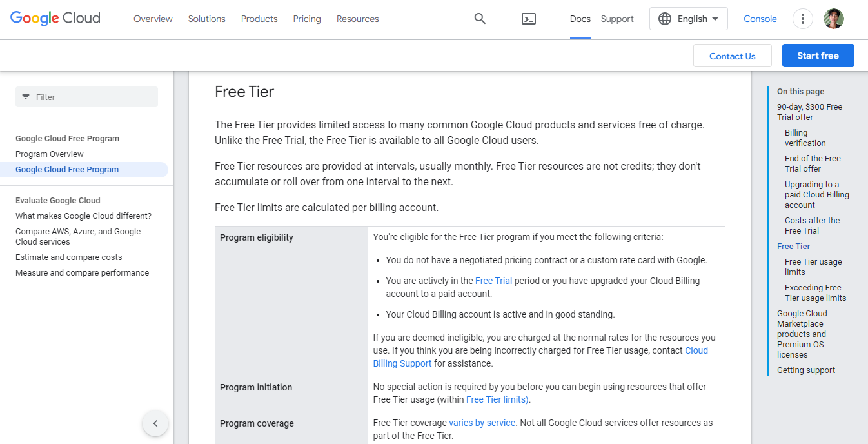Open Cloud Shell terminal icon
The image size is (868, 444).
(x=529, y=19)
